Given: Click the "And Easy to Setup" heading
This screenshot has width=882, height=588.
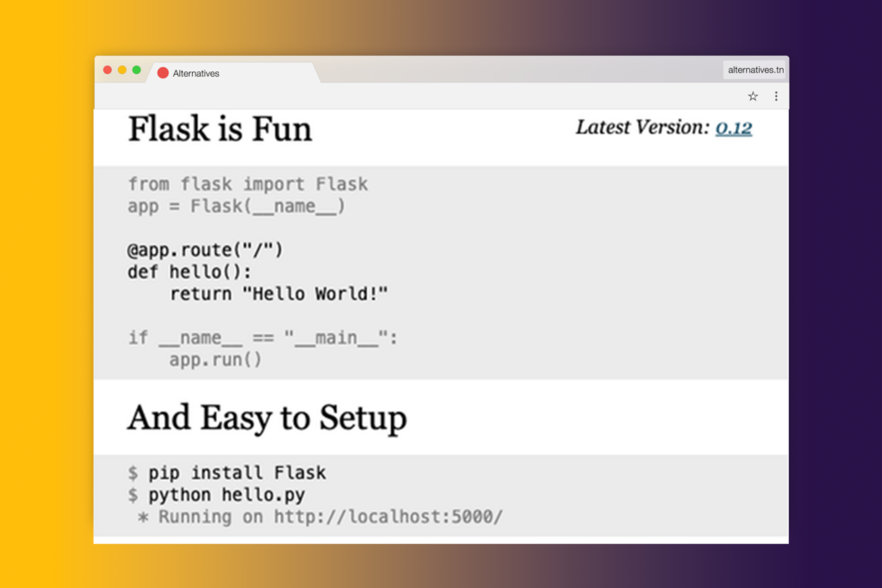Looking at the screenshot, I should pos(267,418).
